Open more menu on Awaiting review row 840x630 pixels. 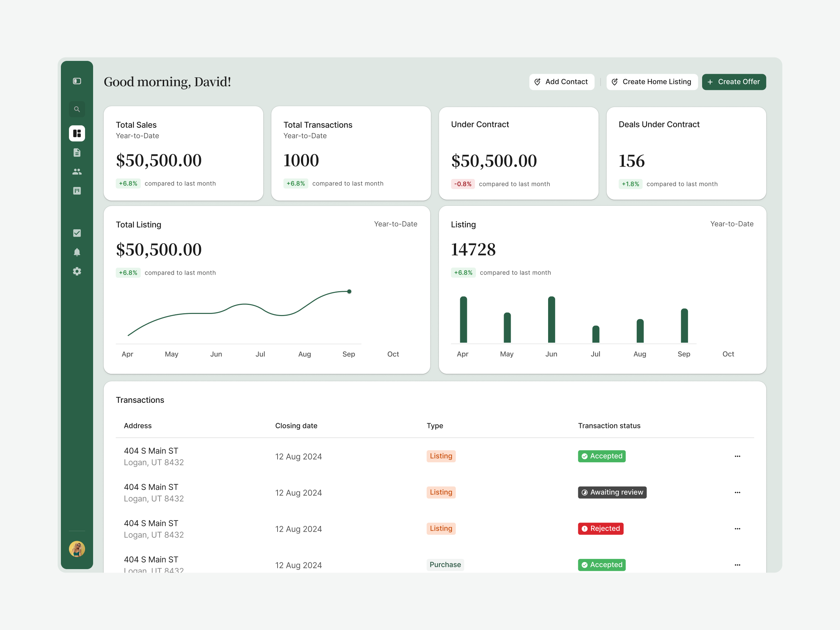737,492
